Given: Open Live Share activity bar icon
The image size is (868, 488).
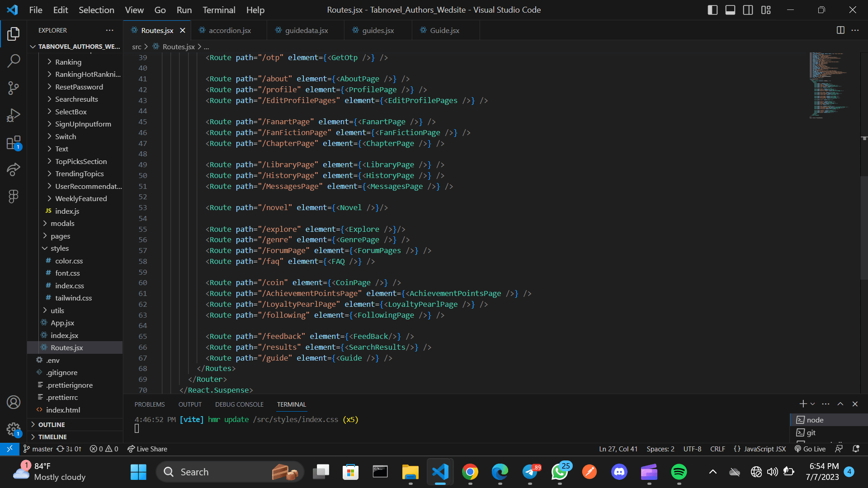Looking at the screenshot, I should point(14,169).
